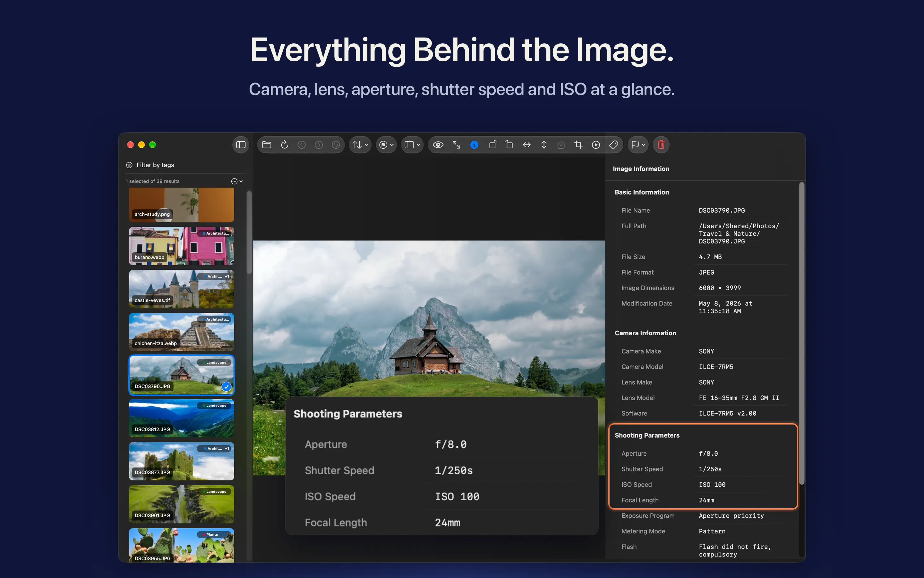Open folder from toolbar
The height and width of the screenshot is (578, 924).
(x=267, y=145)
